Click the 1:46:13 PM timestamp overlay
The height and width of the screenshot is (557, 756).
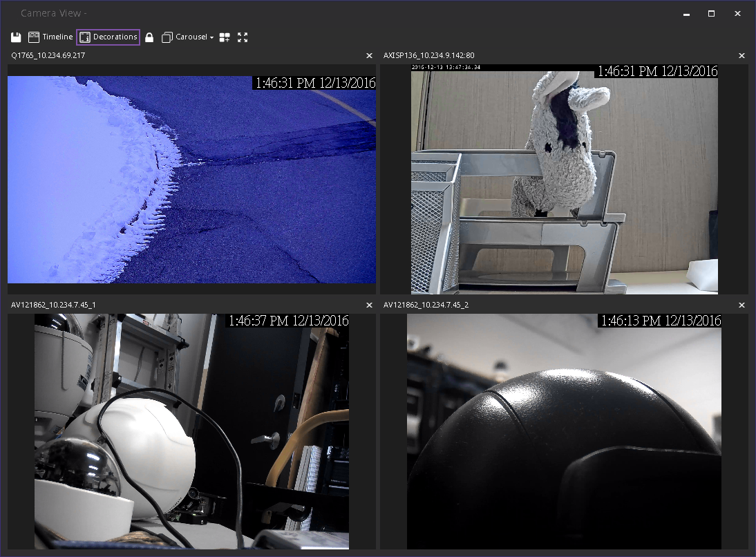click(x=661, y=321)
